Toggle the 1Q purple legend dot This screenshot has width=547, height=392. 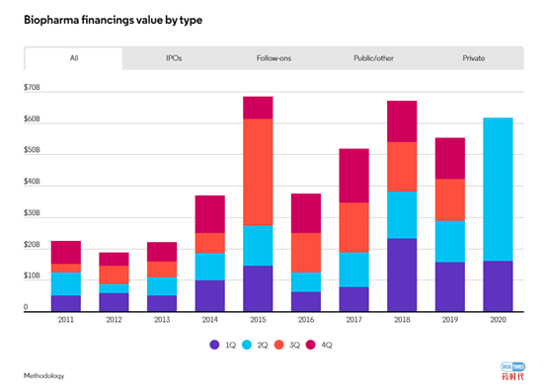pyautogui.click(x=214, y=345)
